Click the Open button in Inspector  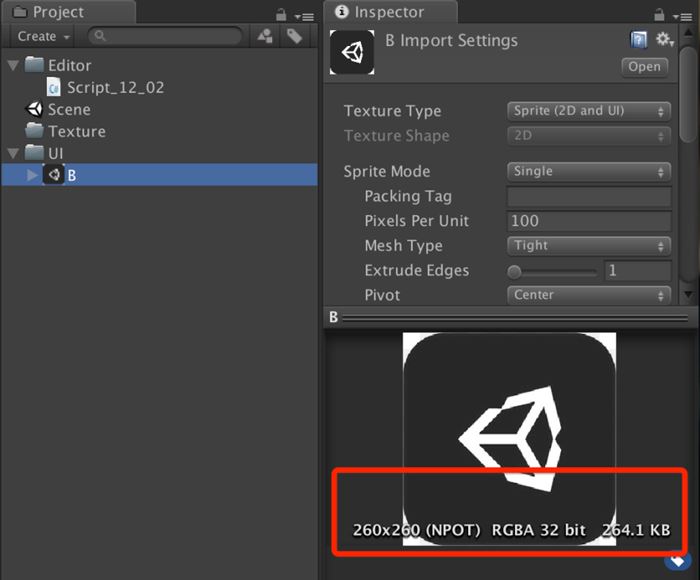pyautogui.click(x=644, y=66)
